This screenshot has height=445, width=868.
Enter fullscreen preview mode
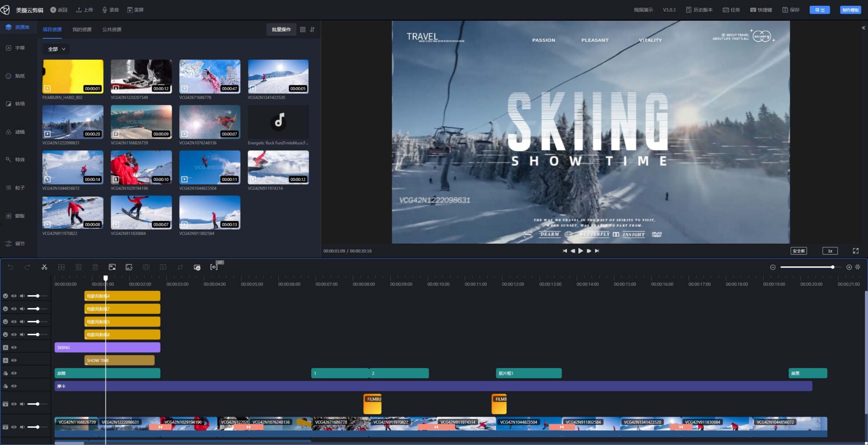point(856,251)
